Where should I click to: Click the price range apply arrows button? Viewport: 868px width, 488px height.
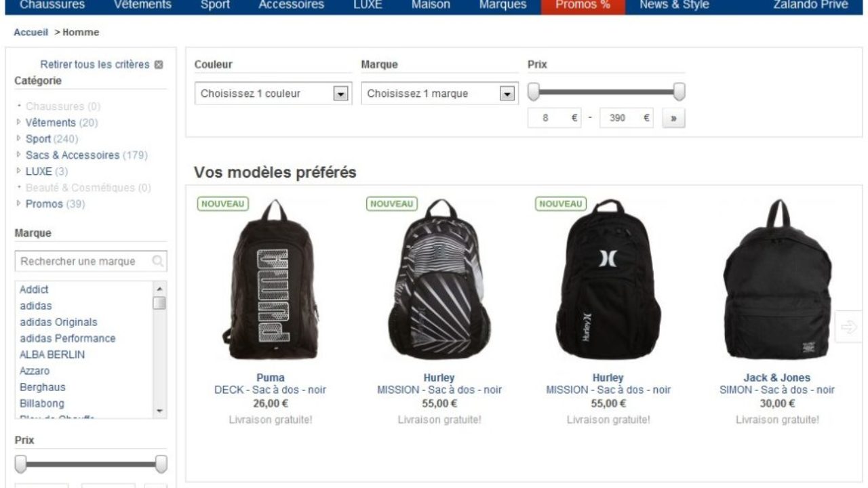tap(673, 118)
